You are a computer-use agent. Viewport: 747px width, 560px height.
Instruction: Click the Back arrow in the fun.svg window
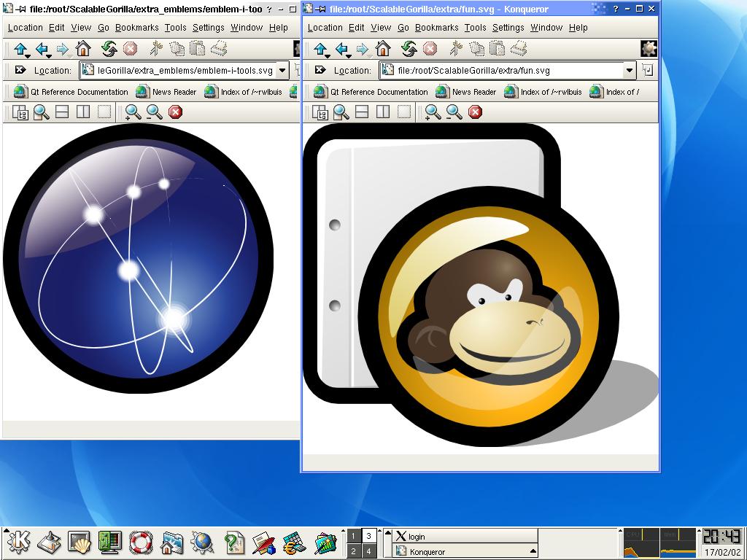pyautogui.click(x=342, y=49)
